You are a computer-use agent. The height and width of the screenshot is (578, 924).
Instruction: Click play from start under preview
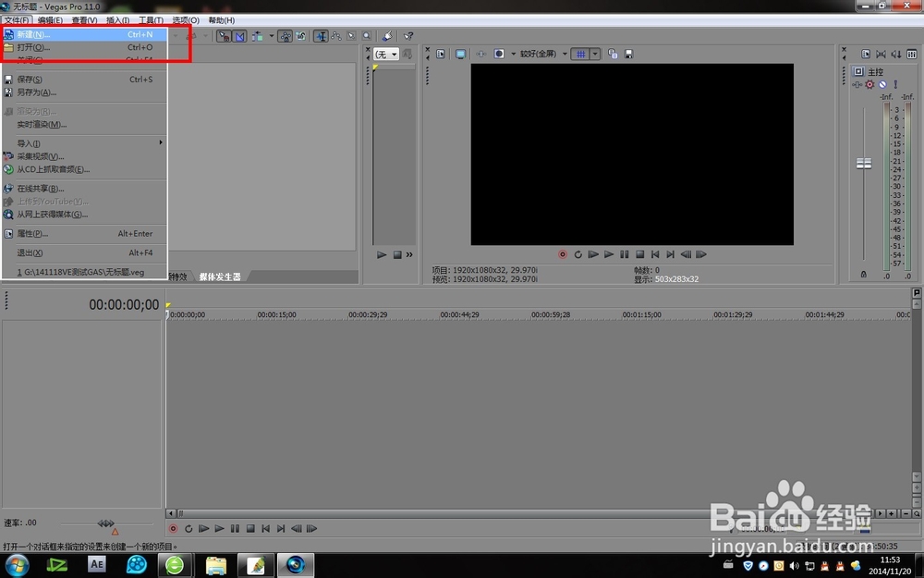click(x=593, y=255)
